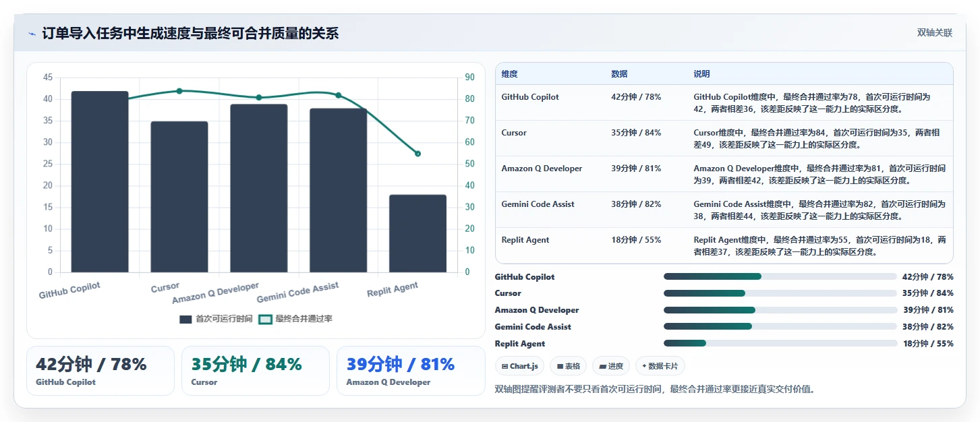
Task: Click the line point above Gemini Code Assist
Action: coord(339,95)
